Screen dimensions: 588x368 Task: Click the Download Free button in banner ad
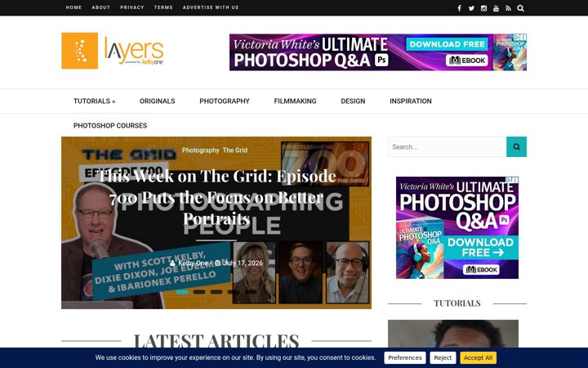pos(447,44)
